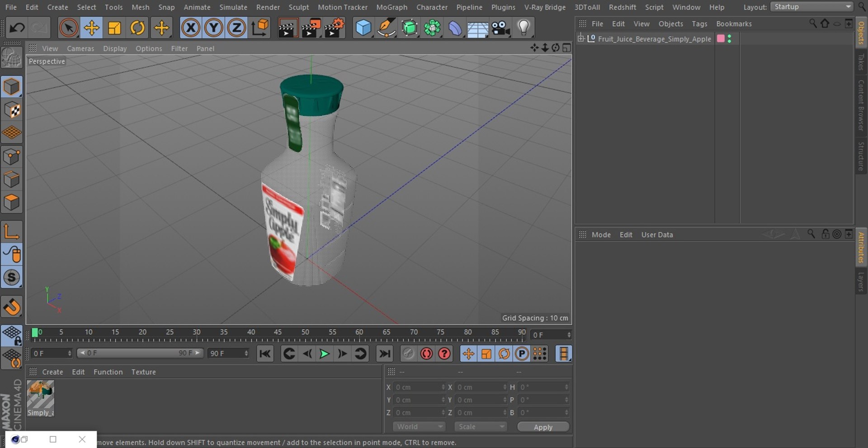Select the Live Selection tool
Viewport: 868px width, 448px height.
(x=68, y=28)
